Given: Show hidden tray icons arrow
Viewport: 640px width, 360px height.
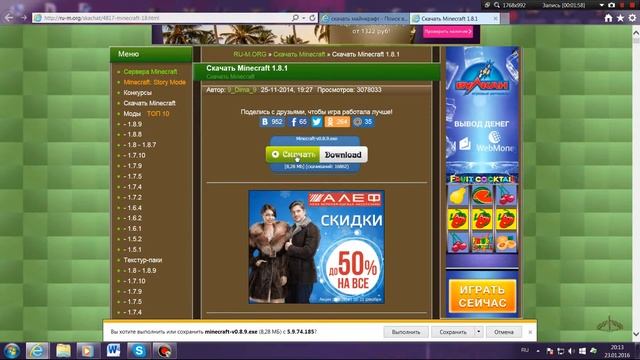Looking at the screenshot, I should coord(538,351).
